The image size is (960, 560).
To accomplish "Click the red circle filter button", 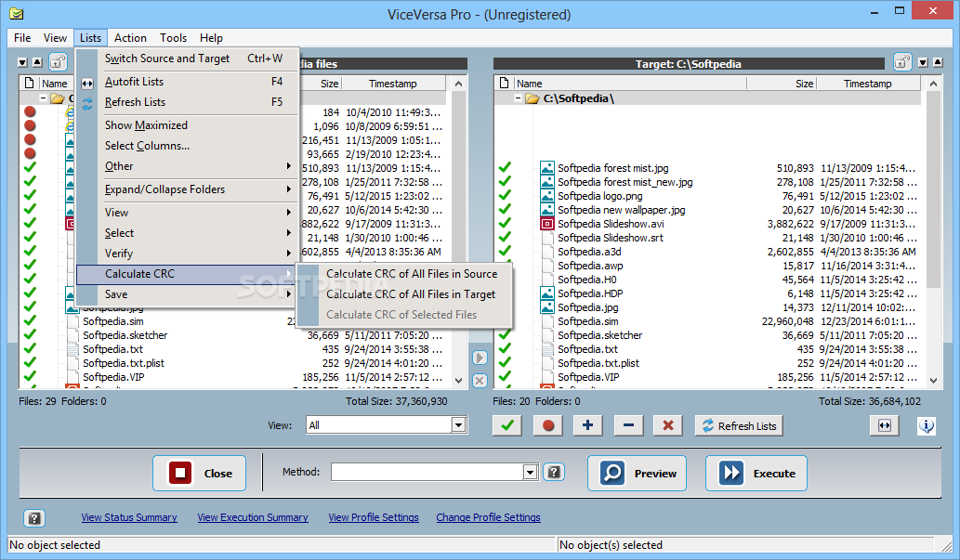I will pos(547,425).
